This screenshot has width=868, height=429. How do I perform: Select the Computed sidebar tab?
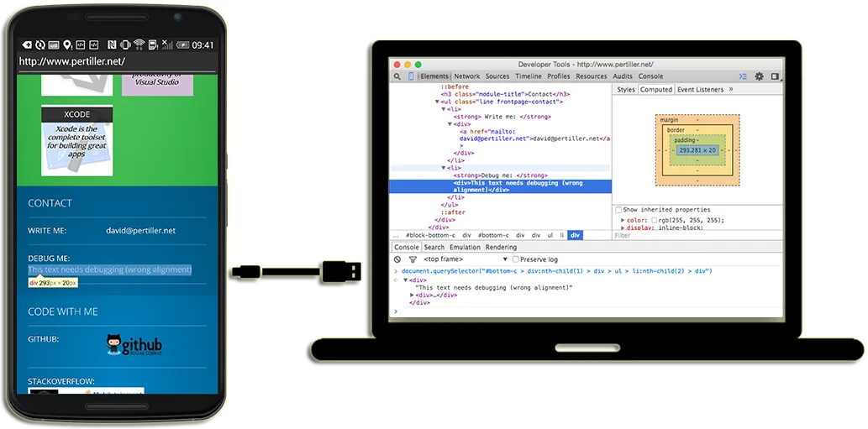pyautogui.click(x=656, y=90)
